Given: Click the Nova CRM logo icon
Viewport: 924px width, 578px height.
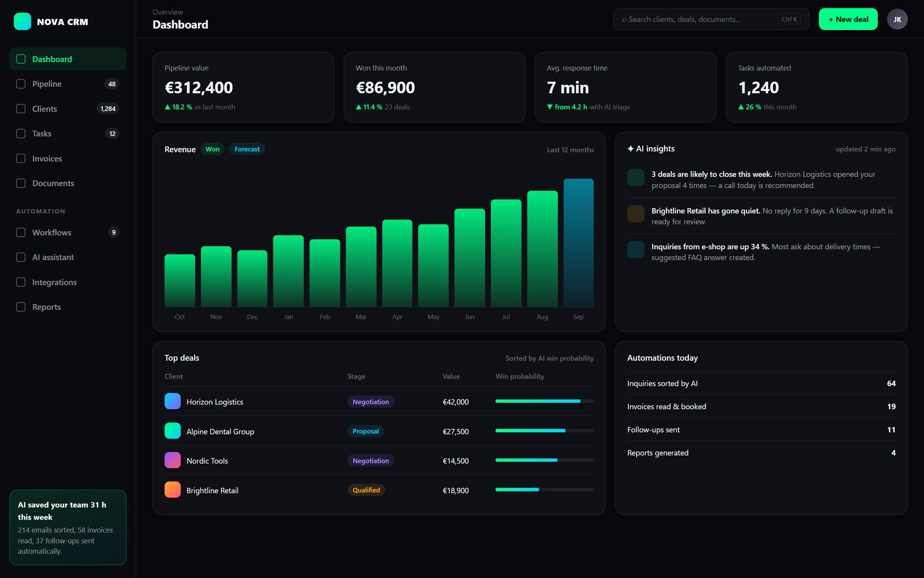Looking at the screenshot, I should click(x=23, y=21).
